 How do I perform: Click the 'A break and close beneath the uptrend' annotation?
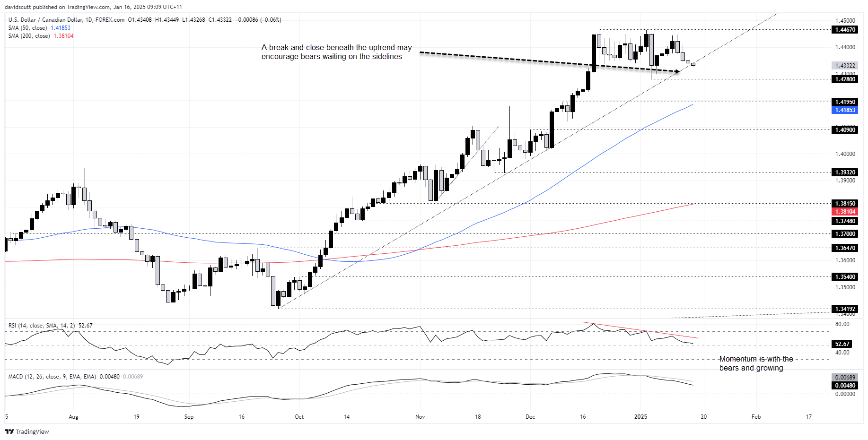coord(336,52)
